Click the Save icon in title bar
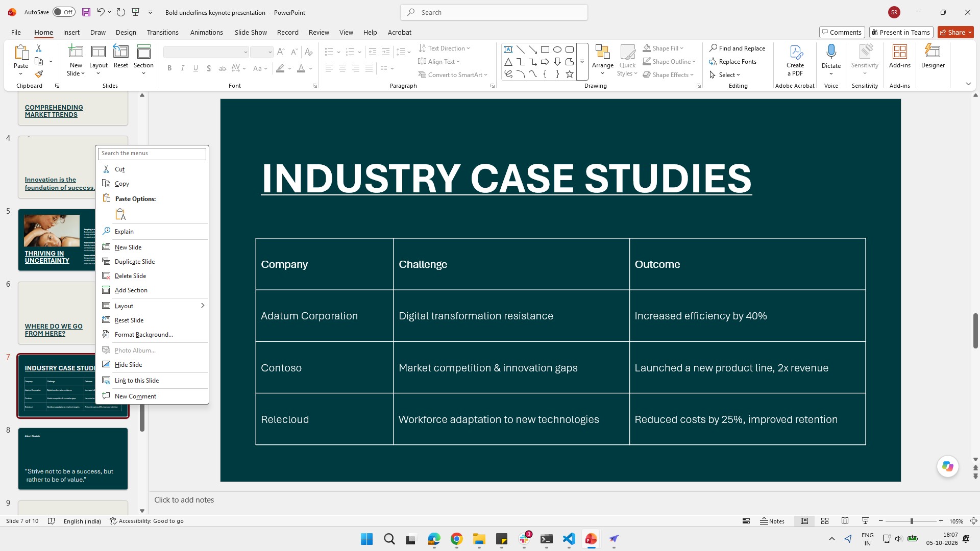 pos(86,12)
